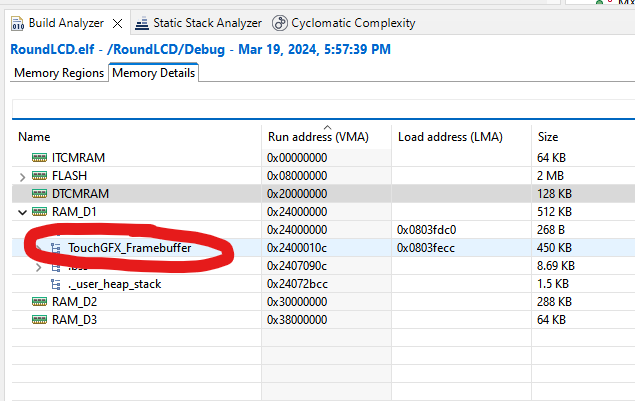Screen dimensions: 635x401
Task: Select the Memory Details tab
Action: pos(154,73)
